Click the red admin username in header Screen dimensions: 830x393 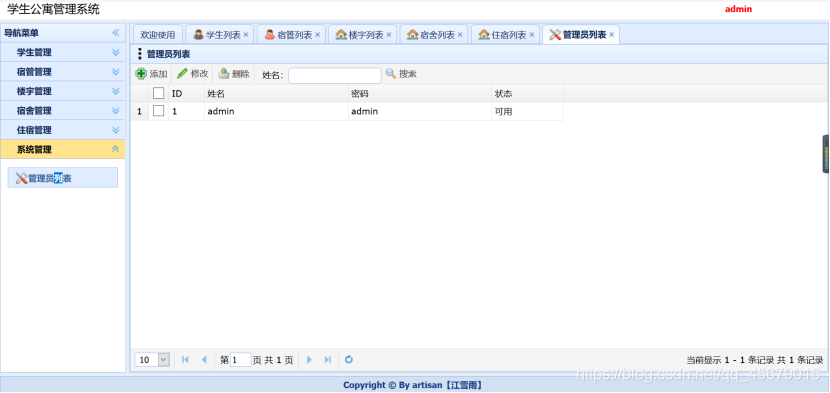pyautogui.click(x=738, y=9)
